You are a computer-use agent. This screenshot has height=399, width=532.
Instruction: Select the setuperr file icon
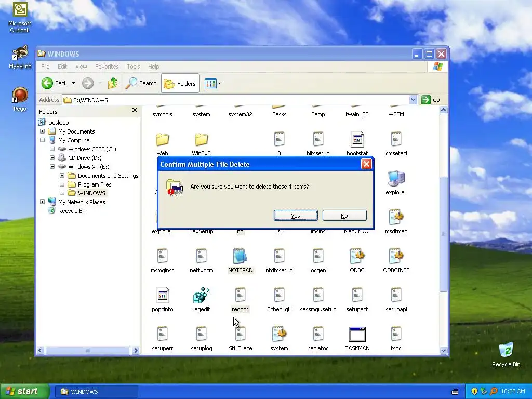click(162, 334)
